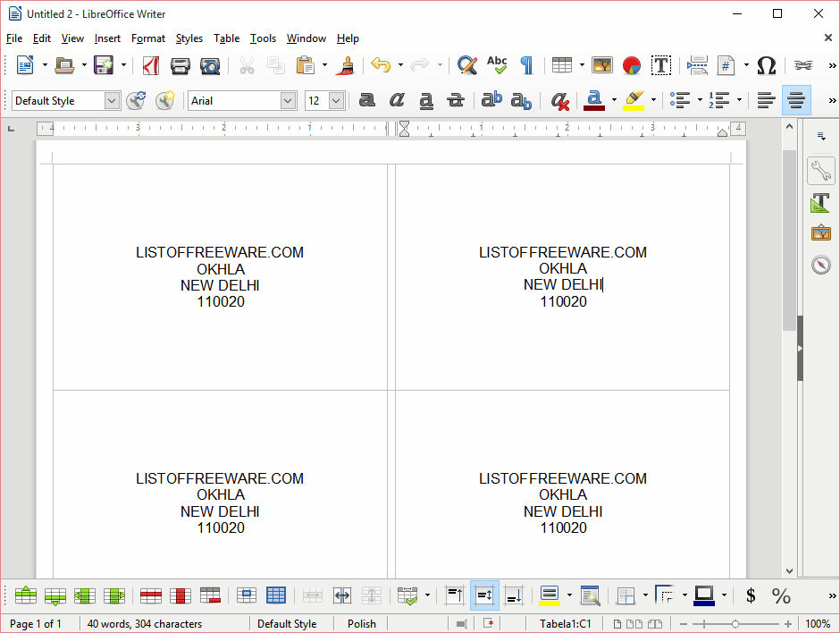Screen dimensions: 840x633
Task: Split the table cells
Action: [341, 595]
